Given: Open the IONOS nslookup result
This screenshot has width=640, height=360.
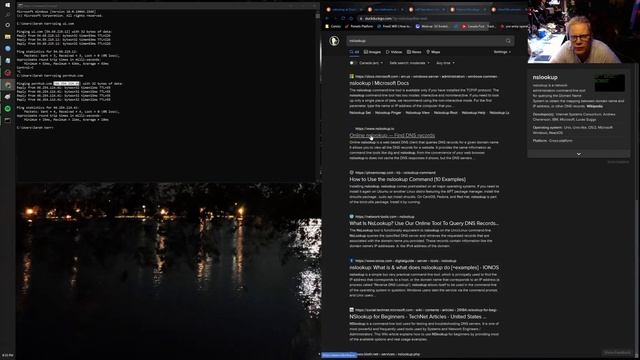Looking at the screenshot, I should [x=424, y=268].
